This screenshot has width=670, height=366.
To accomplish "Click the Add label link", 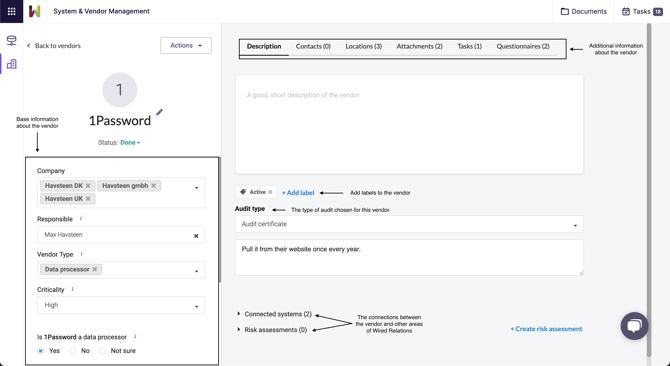I will [x=298, y=193].
